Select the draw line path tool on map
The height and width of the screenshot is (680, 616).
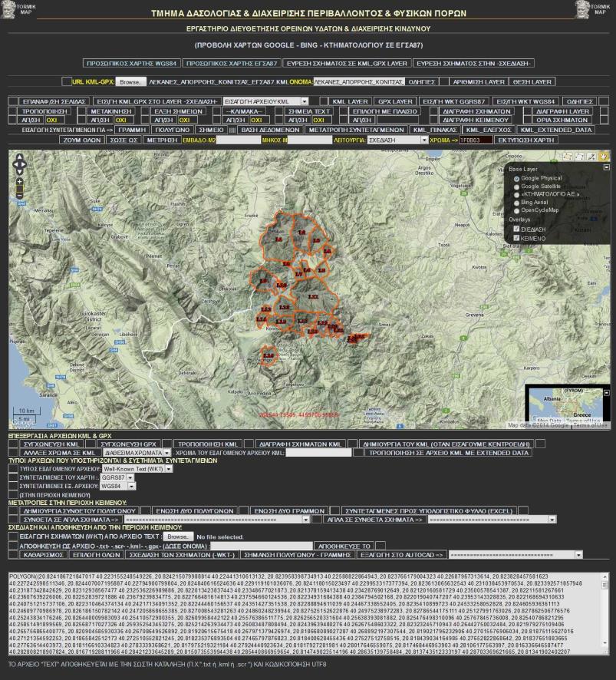tap(579, 157)
